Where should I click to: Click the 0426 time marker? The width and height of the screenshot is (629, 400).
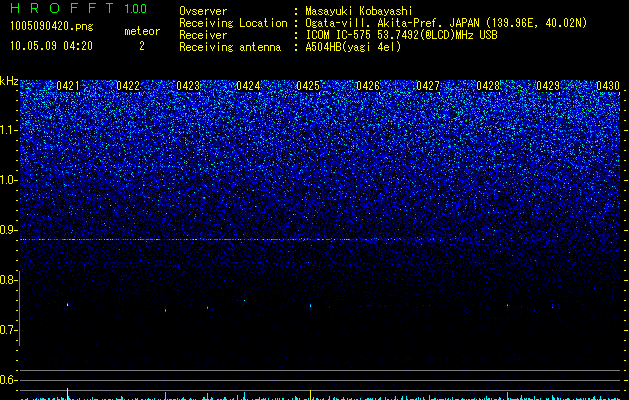pyautogui.click(x=368, y=86)
